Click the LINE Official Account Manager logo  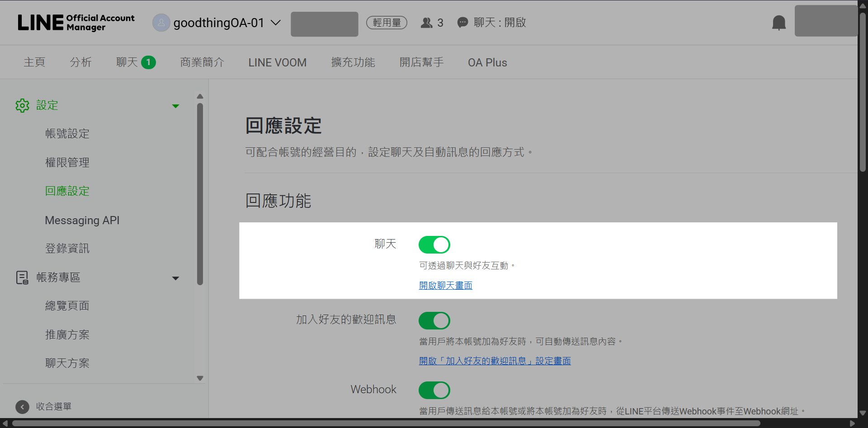76,23
